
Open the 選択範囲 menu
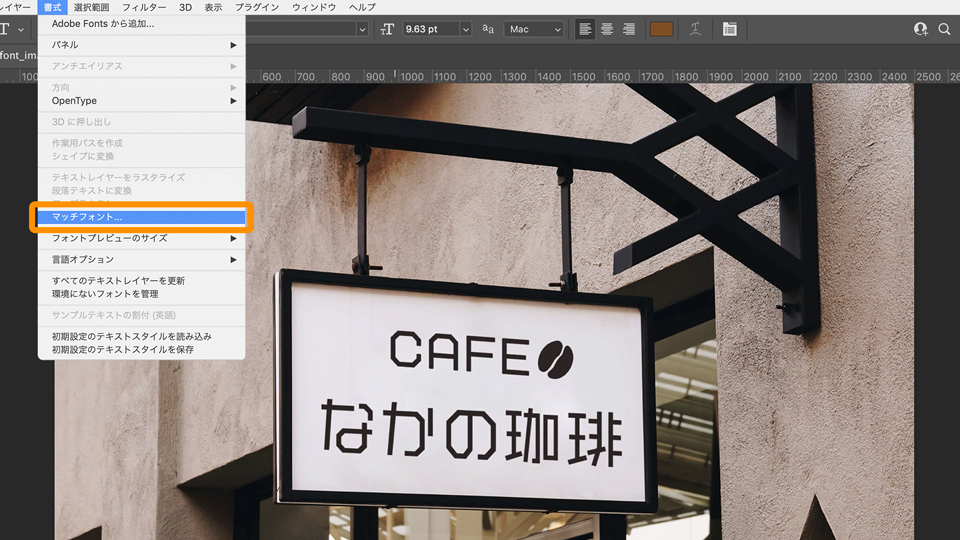tap(91, 7)
